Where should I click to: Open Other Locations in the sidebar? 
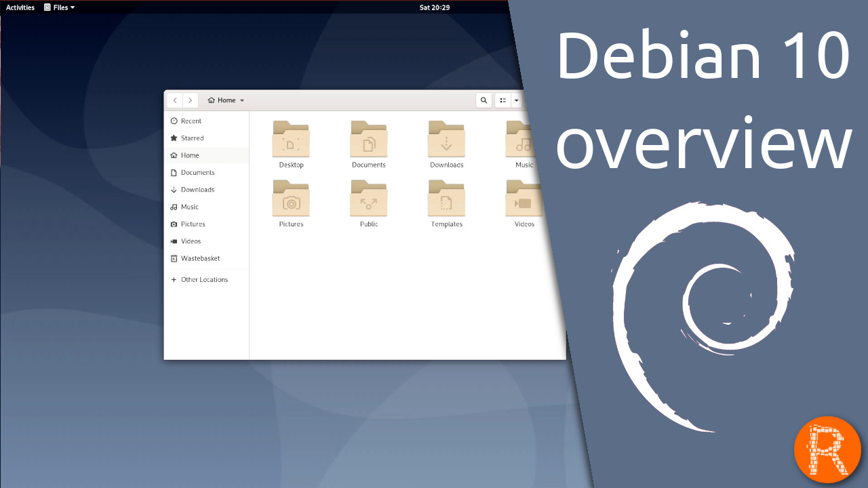click(206, 279)
